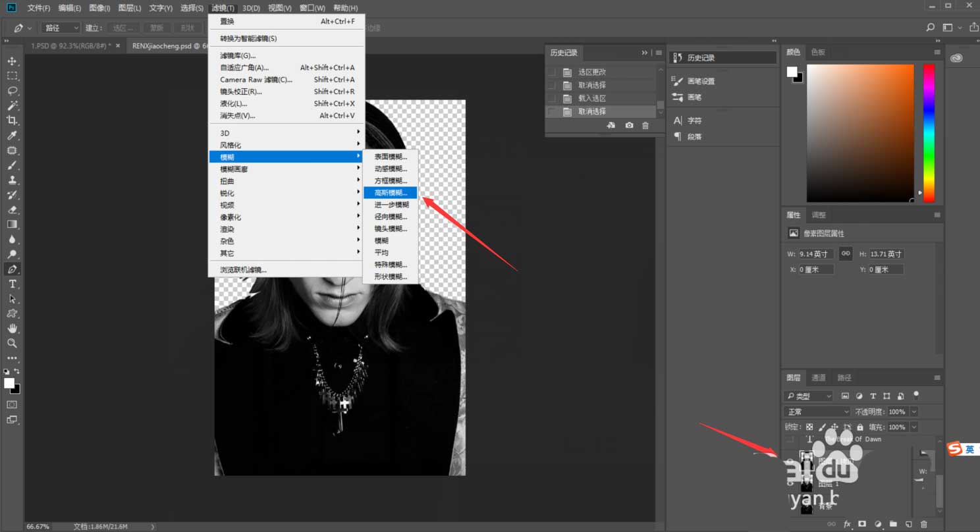This screenshot has width=980, height=532.
Task: Select the Rectangular Marquee tool
Action: point(12,76)
